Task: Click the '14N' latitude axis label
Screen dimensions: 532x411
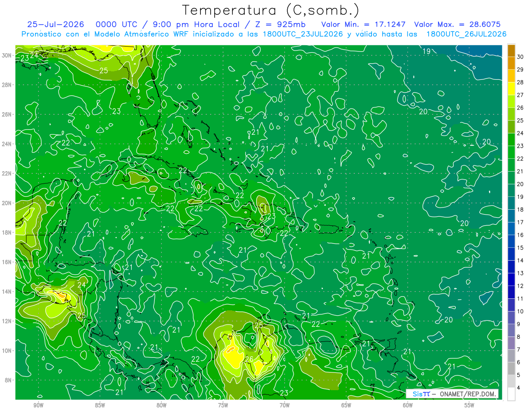Action: coord(7,292)
